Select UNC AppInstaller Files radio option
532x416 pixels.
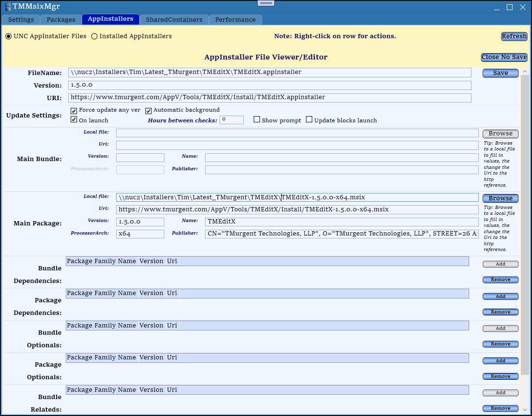pyautogui.click(x=9, y=36)
